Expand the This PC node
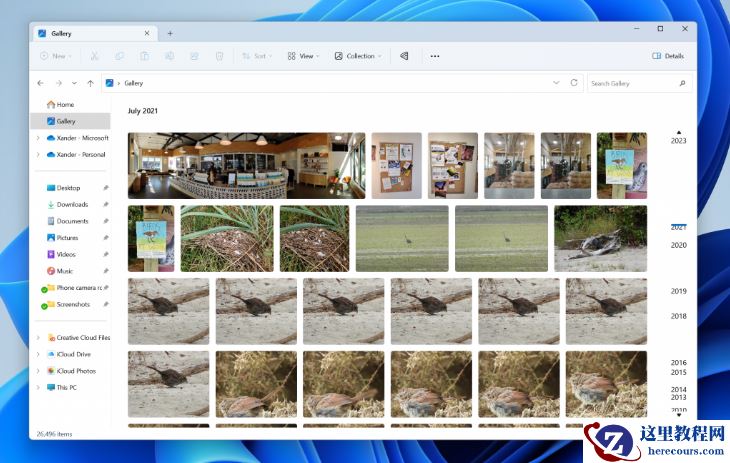Viewport: 730px width, 463px height. pos(38,388)
